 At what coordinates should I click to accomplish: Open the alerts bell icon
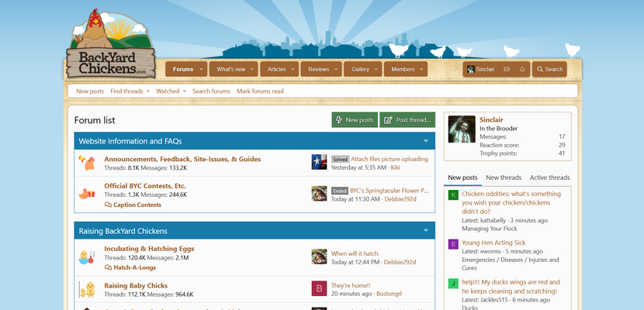522,69
